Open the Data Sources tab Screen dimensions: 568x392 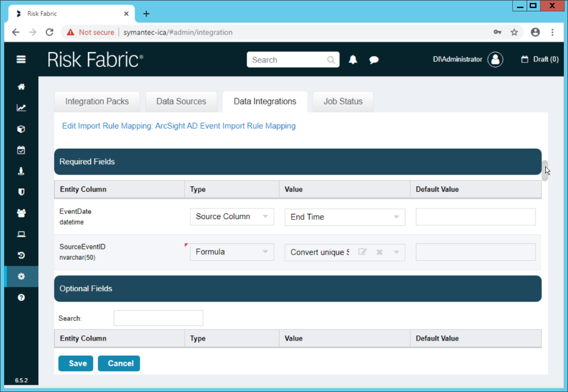(x=181, y=101)
